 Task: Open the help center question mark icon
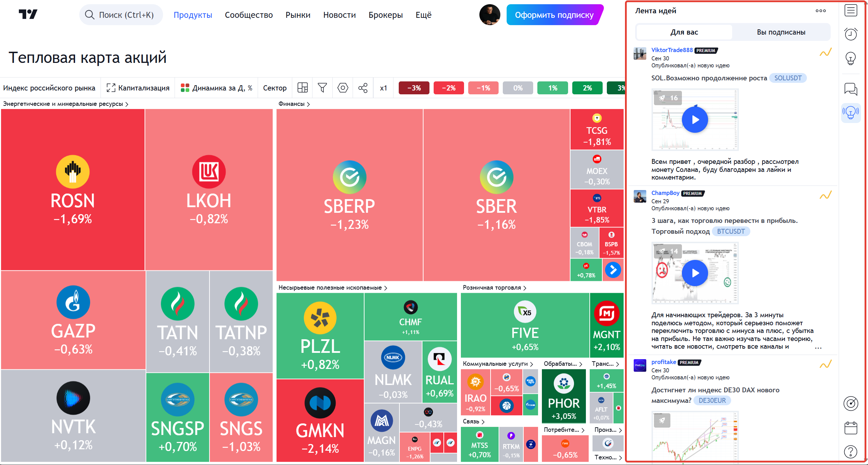[851, 452]
